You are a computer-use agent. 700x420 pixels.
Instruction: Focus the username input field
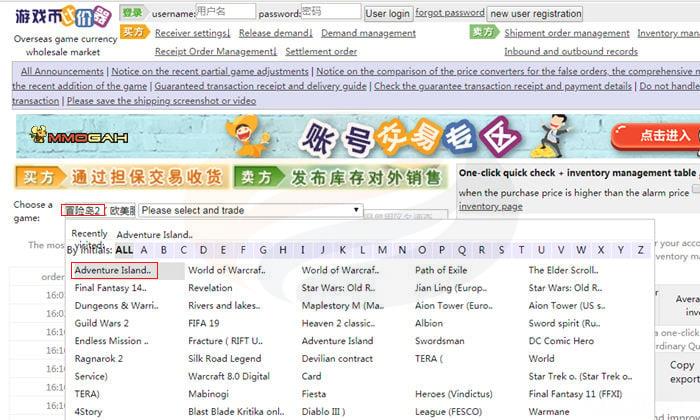[x=224, y=12]
